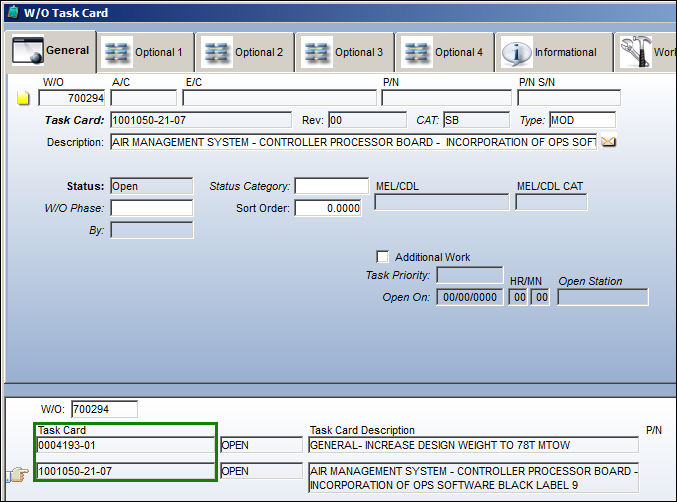Click the By field
This screenshot has height=502, width=677.
click(x=152, y=230)
